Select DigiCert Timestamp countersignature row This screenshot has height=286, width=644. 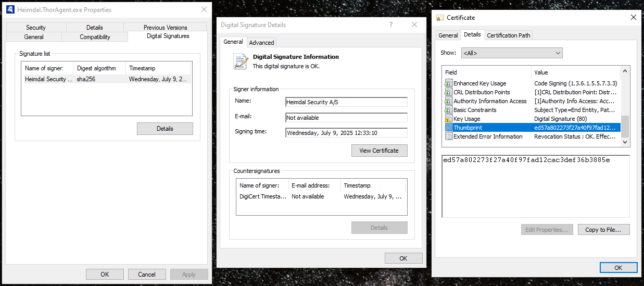tap(321, 196)
